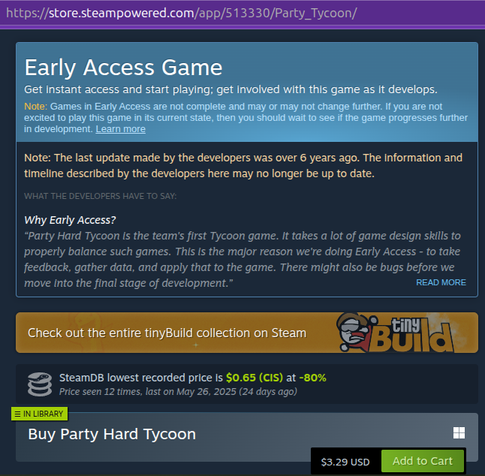Open the 'Learn more' Early Access link
Viewport: 485px width, 476px height.
click(x=120, y=129)
